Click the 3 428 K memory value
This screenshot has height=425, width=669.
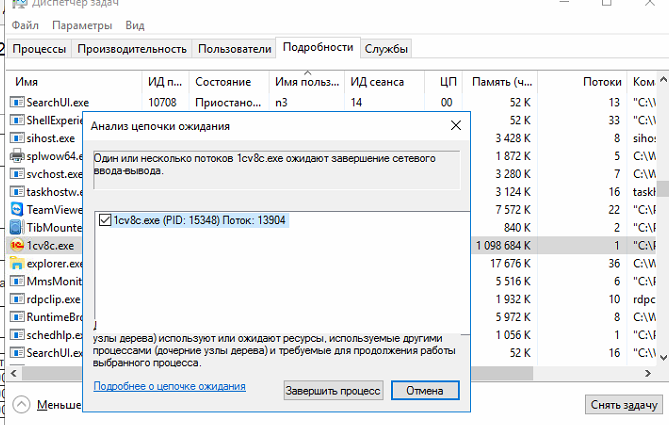[513, 138]
